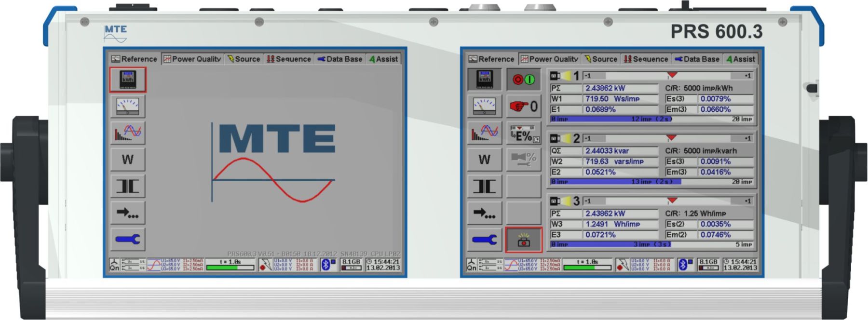Open Assist tab on right screen
The image size is (868, 320).
(741, 59)
